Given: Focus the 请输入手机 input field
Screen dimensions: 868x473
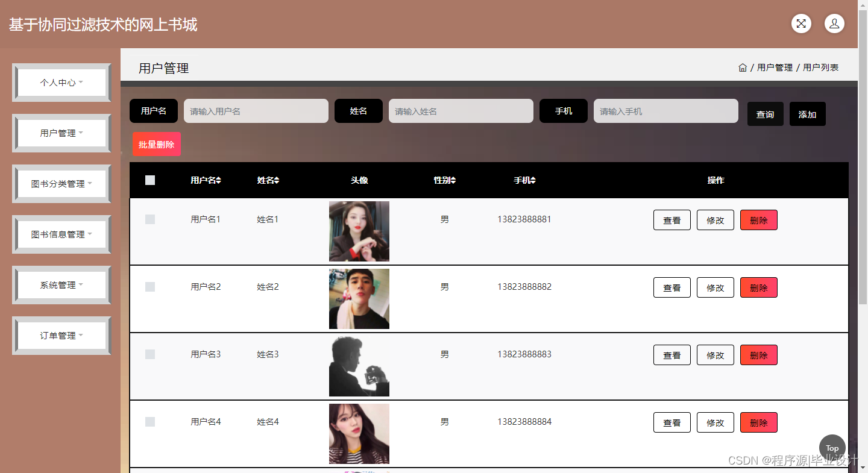Looking at the screenshot, I should tap(666, 111).
